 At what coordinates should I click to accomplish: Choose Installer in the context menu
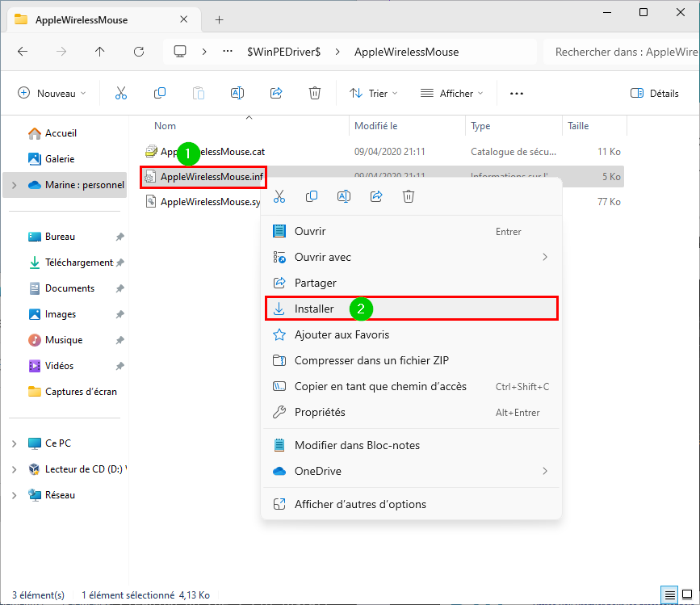coord(411,309)
